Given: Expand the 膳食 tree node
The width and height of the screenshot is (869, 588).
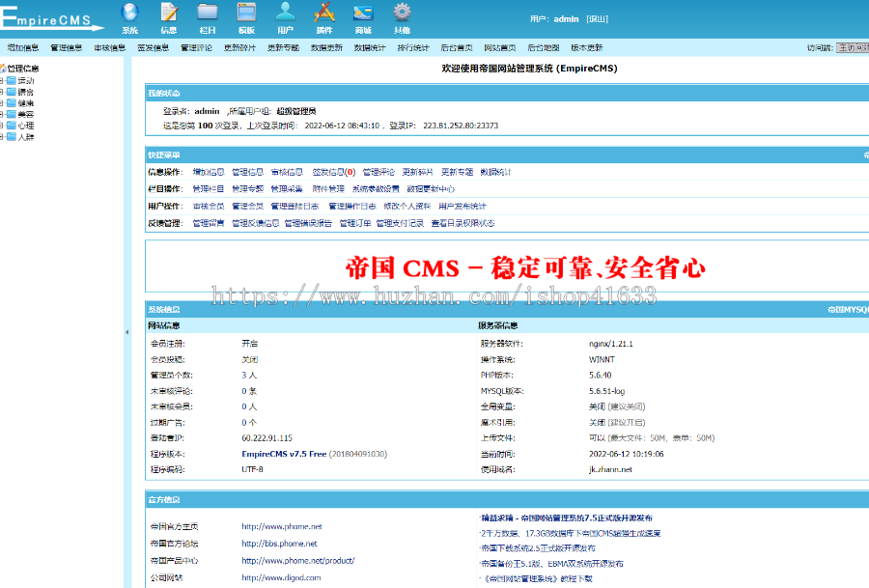Looking at the screenshot, I should (2, 92).
